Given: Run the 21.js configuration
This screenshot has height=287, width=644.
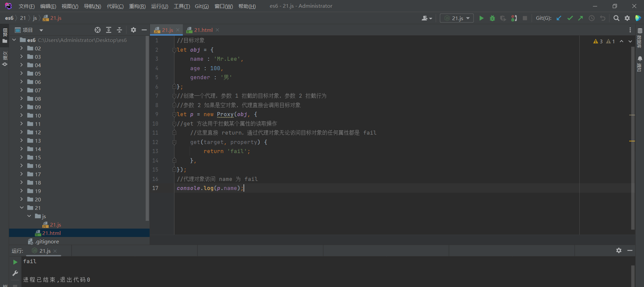Looking at the screenshot, I should tap(481, 18).
